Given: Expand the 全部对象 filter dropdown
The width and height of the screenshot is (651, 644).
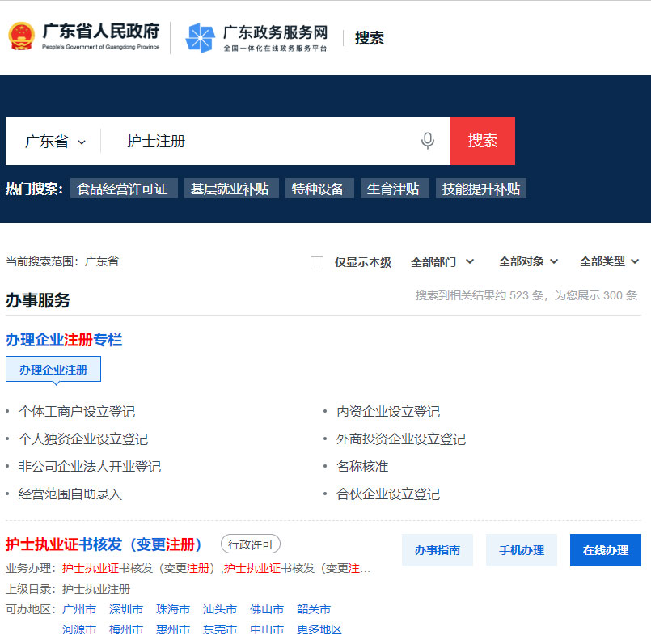Looking at the screenshot, I should click(x=529, y=261).
